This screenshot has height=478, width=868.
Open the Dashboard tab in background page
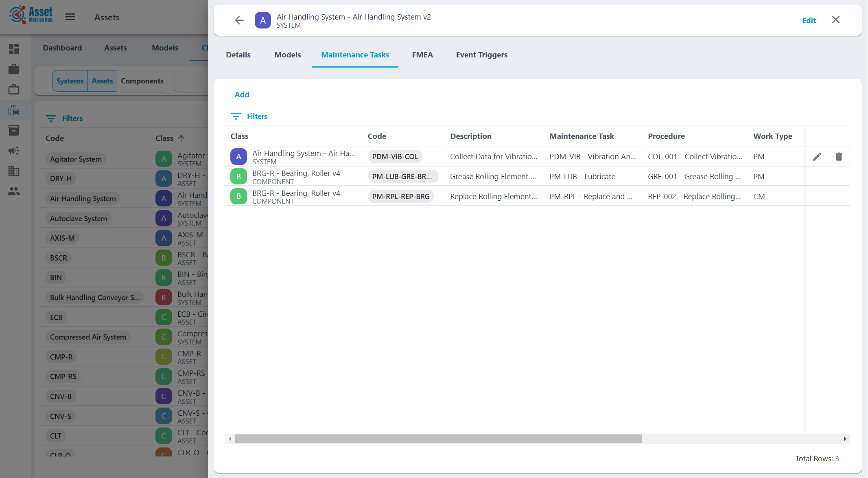tap(62, 48)
